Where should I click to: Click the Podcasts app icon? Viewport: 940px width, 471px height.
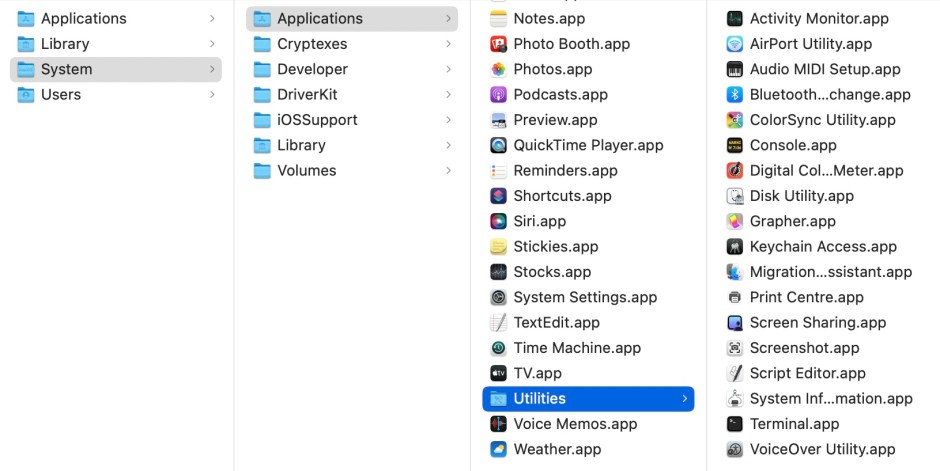click(x=498, y=94)
